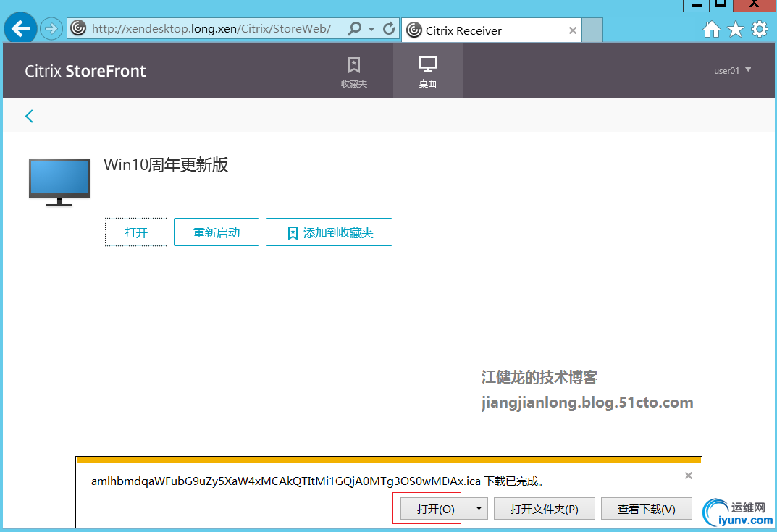
Task: Click the browser forward arrow
Action: [51, 29]
